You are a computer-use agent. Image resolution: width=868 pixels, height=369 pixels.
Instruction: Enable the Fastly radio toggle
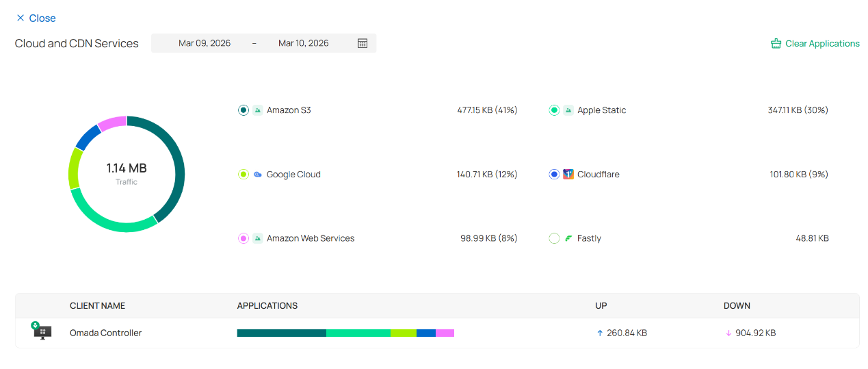(x=554, y=238)
